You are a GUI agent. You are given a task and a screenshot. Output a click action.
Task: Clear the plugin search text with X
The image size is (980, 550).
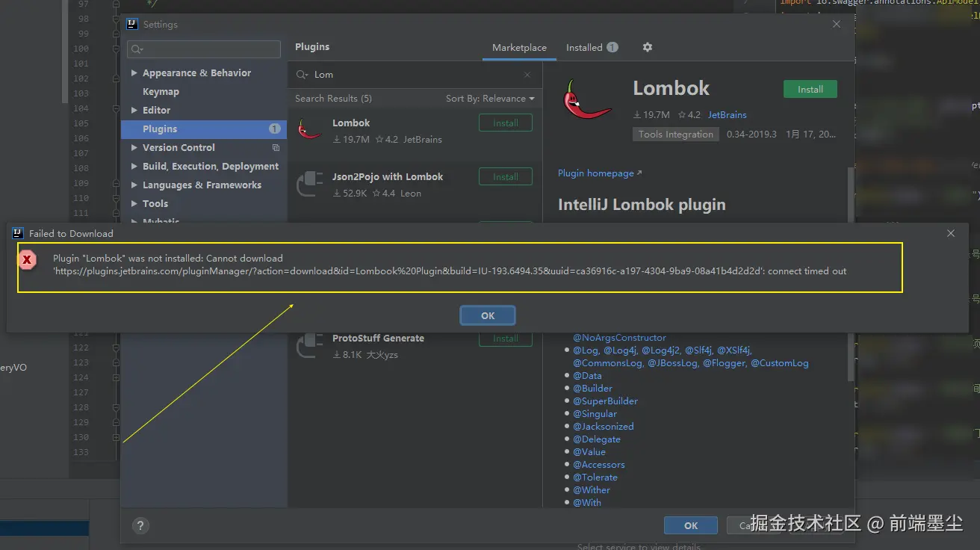click(x=527, y=75)
